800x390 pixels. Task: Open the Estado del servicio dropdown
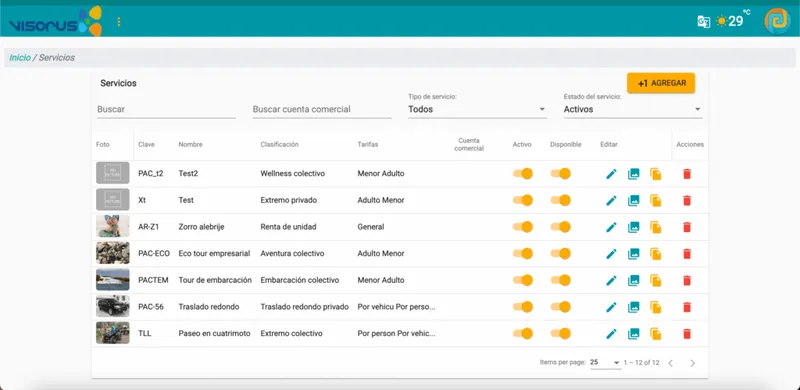(x=633, y=109)
